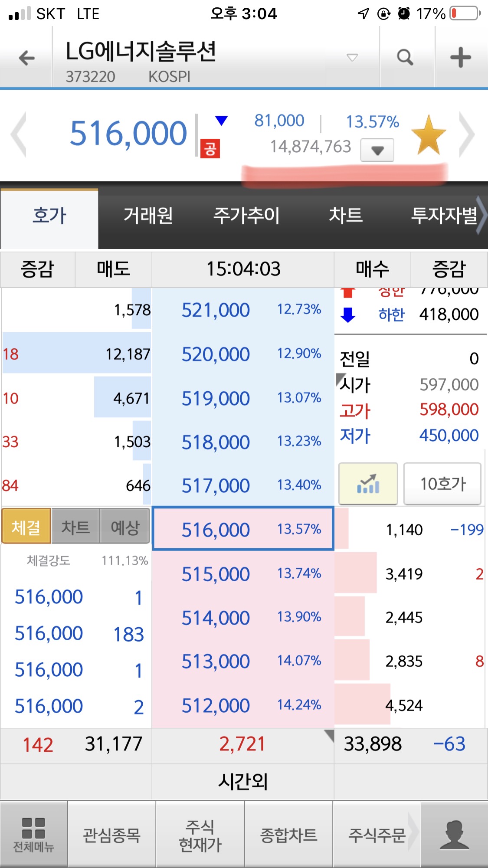The height and width of the screenshot is (868, 488).
Task: Open 전체메뉴 grid icon
Action: tap(33, 835)
